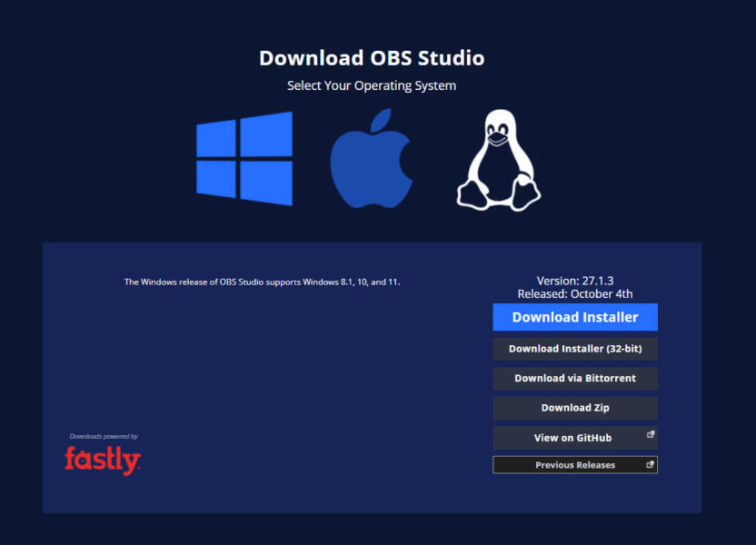This screenshot has width=756, height=545.
Task: Click the Download Zip button
Action: (x=574, y=408)
